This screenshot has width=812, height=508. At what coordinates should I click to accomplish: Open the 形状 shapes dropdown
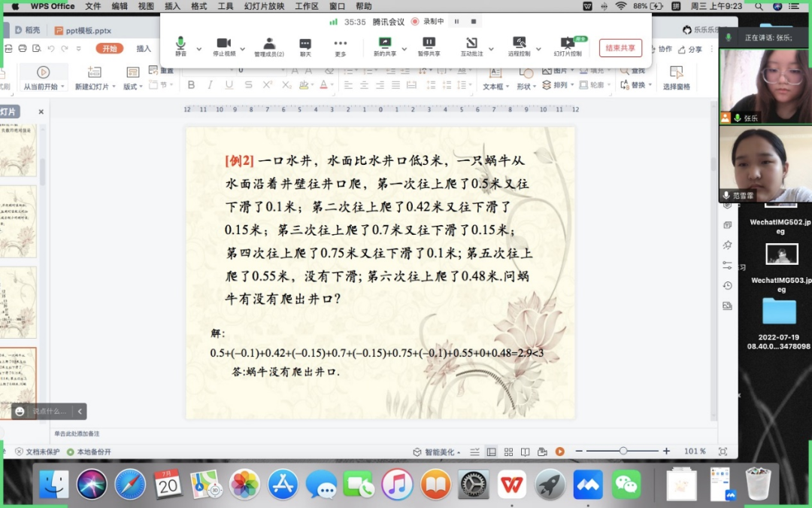pyautogui.click(x=526, y=78)
